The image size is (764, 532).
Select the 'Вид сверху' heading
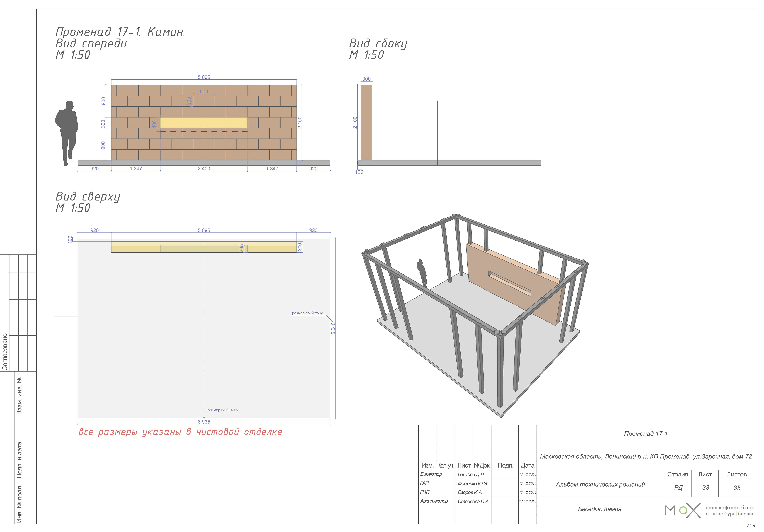[x=88, y=197]
